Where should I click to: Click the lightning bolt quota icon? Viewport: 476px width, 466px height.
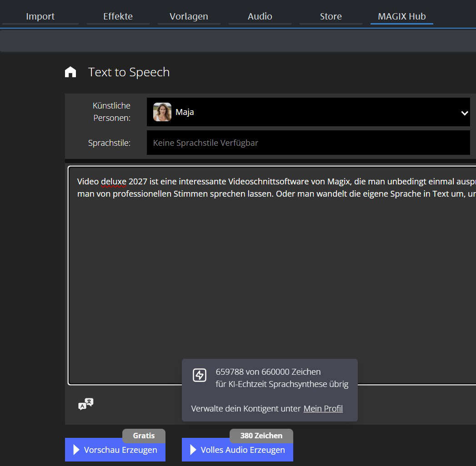(x=200, y=375)
